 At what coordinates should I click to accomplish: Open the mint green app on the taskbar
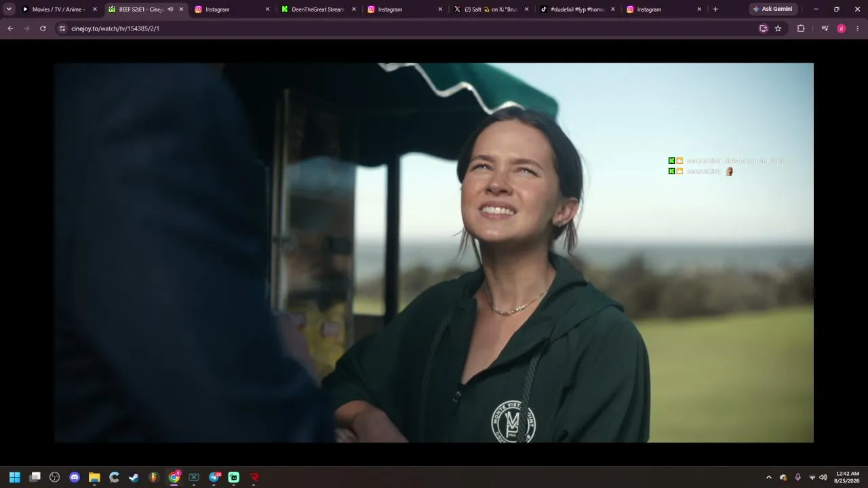[234, 477]
